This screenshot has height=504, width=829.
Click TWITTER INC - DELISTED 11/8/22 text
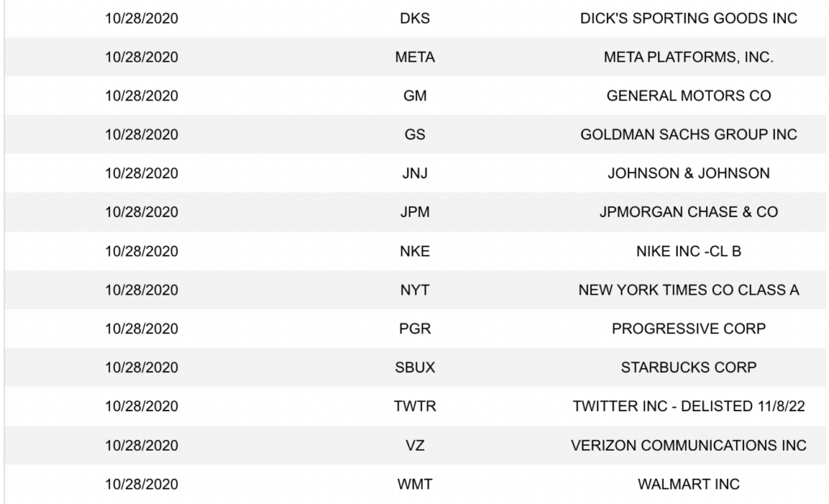click(688, 407)
